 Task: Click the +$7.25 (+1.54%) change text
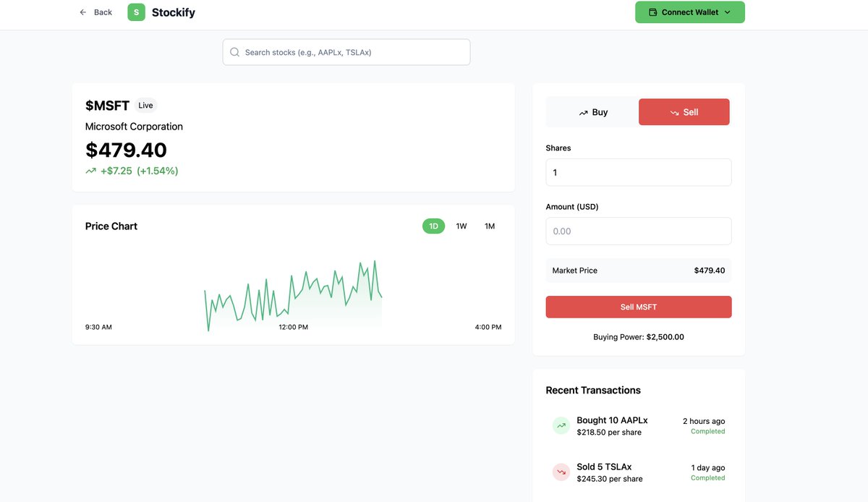[140, 171]
